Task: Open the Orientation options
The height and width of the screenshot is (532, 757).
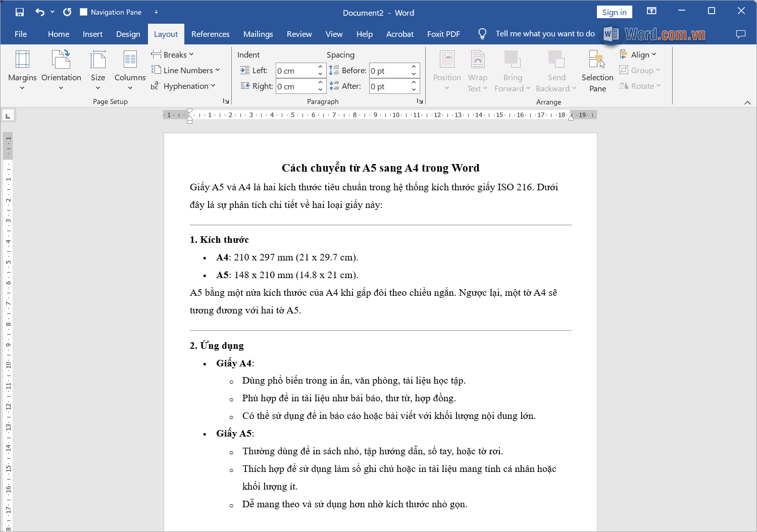Action: point(61,71)
